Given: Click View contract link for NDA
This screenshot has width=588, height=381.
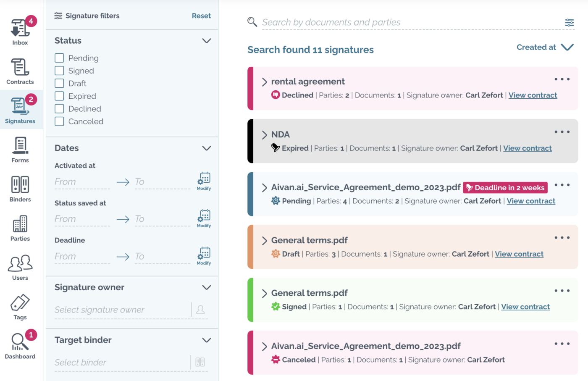Looking at the screenshot, I should coord(527,148).
